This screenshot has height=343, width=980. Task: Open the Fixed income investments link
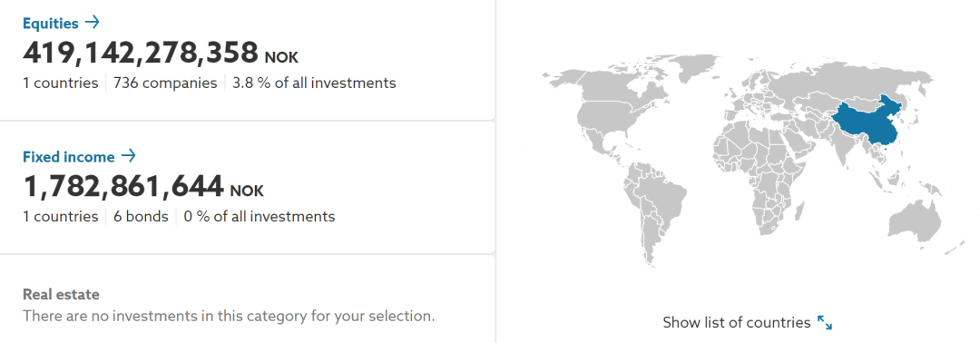[79, 156]
